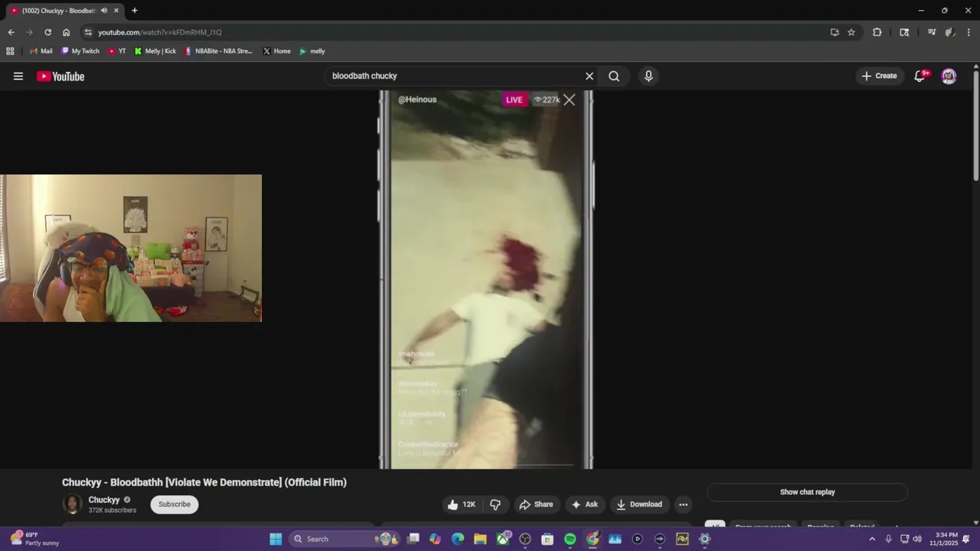The height and width of the screenshot is (551, 980).
Task: Start voice search with microphone
Action: pyautogui.click(x=648, y=76)
